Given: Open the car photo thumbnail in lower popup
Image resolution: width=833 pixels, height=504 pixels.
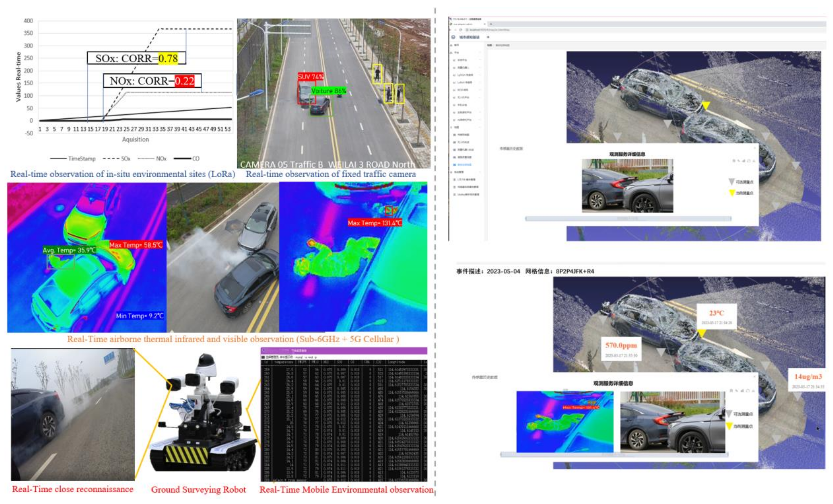Looking at the screenshot, I should (673, 422).
